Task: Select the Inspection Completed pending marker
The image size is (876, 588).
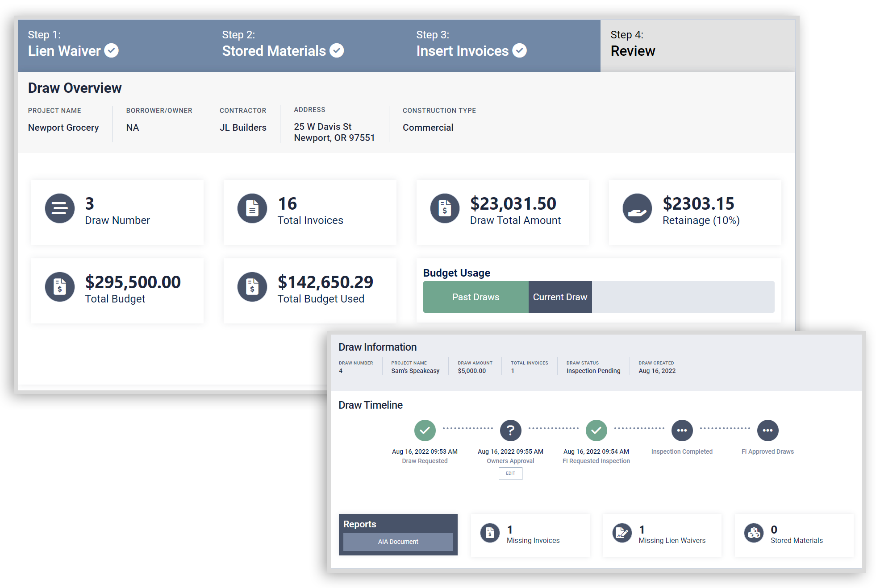Action: click(x=682, y=431)
